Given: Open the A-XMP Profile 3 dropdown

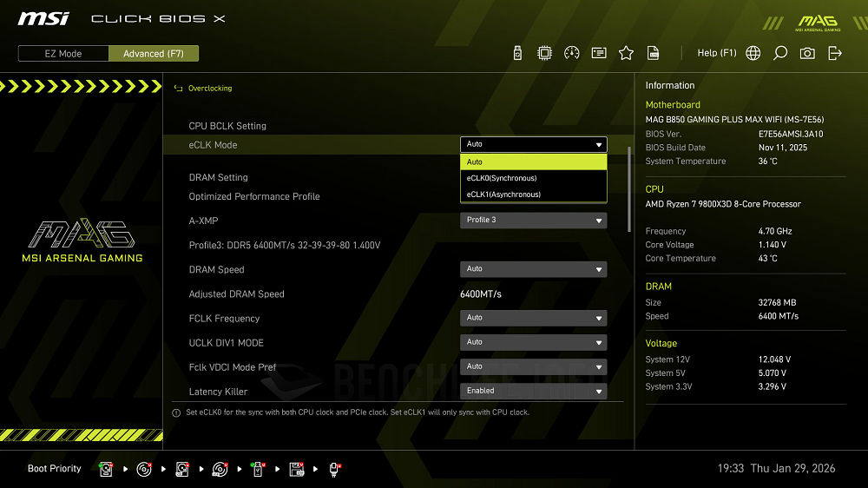Looking at the screenshot, I should click(534, 220).
